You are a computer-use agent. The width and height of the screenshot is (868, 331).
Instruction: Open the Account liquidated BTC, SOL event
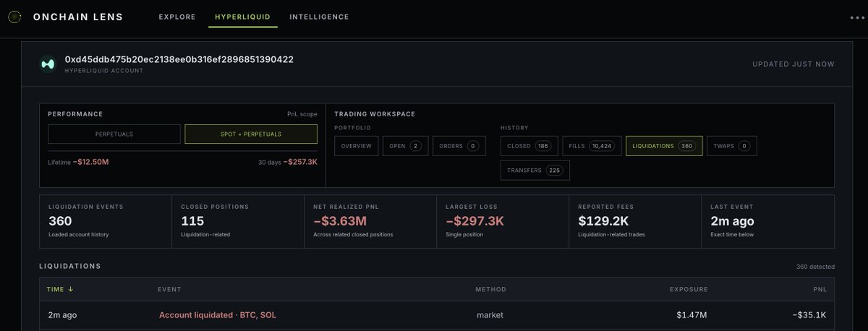[x=218, y=315]
